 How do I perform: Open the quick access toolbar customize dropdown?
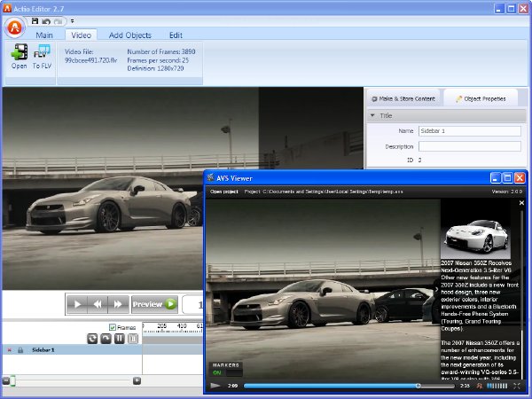coord(73,21)
